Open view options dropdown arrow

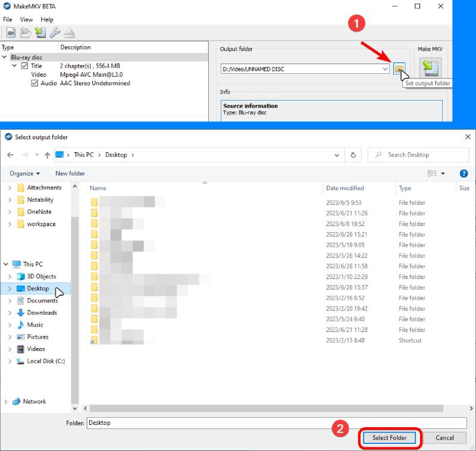(x=443, y=173)
